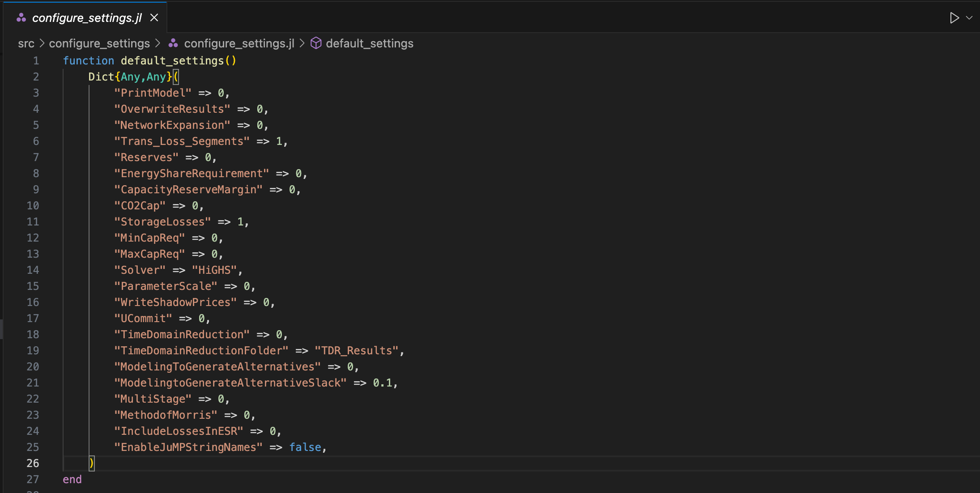The height and width of the screenshot is (493, 980).
Task: Click line number 26 in gutter
Action: (33, 463)
